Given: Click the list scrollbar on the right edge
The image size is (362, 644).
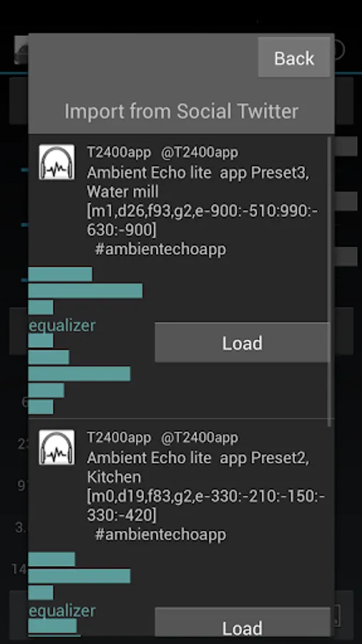Looking at the screenshot, I should tap(329, 282).
